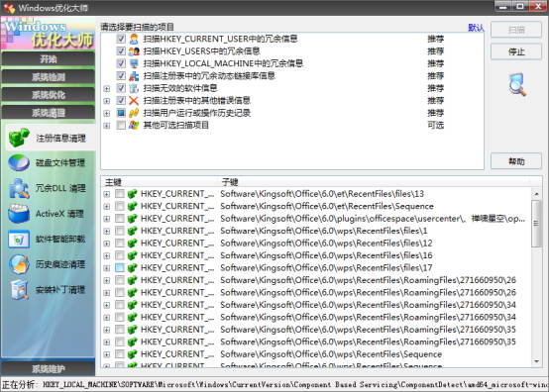The image size is (549, 392).
Task: Uncheck 扫描HKEY_LOCAL_MACHINE中的冗余信息
Action: (x=121, y=63)
